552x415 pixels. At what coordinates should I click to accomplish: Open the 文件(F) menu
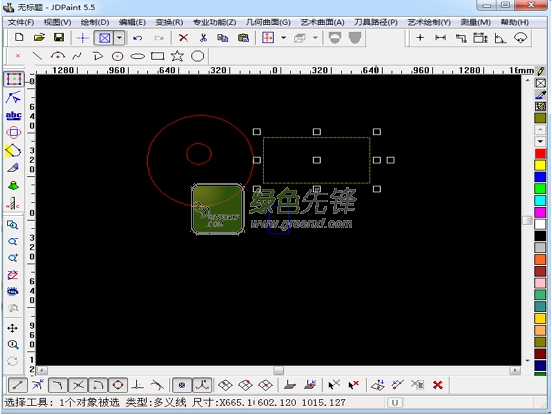coord(21,22)
